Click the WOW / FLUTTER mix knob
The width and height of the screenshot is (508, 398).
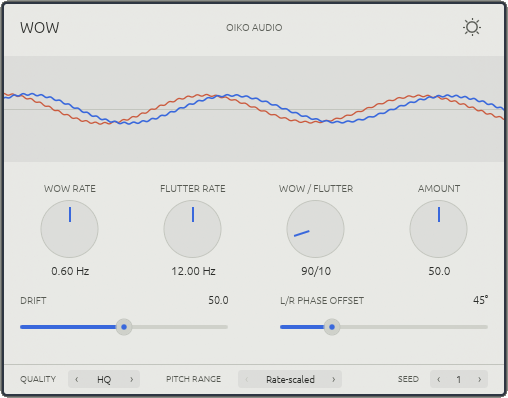point(315,229)
